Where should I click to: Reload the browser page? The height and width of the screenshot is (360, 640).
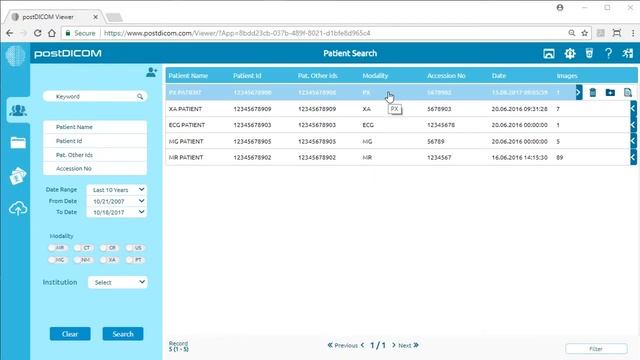click(x=38, y=33)
